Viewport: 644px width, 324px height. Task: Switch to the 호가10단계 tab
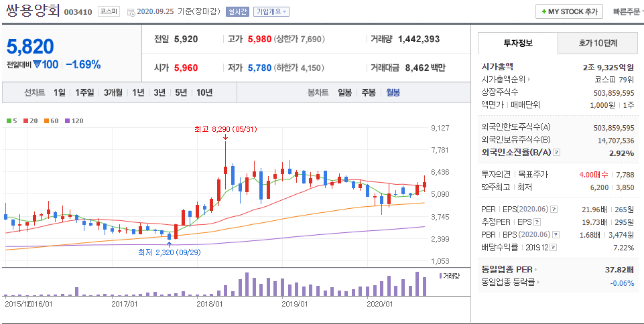click(x=598, y=43)
